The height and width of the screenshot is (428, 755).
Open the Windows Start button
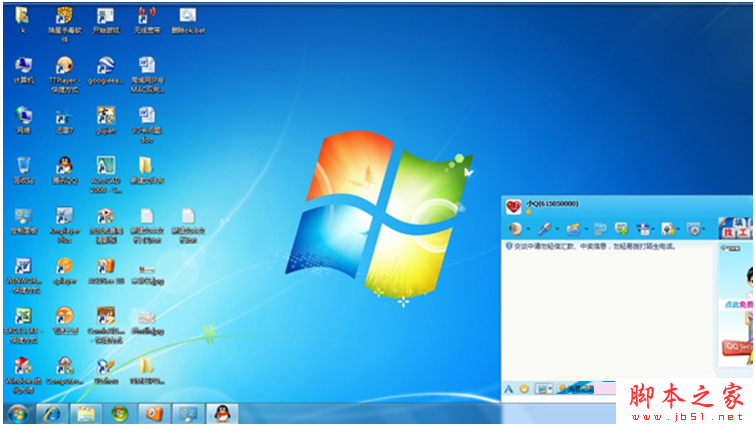pyautogui.click(x=18, y=414)
